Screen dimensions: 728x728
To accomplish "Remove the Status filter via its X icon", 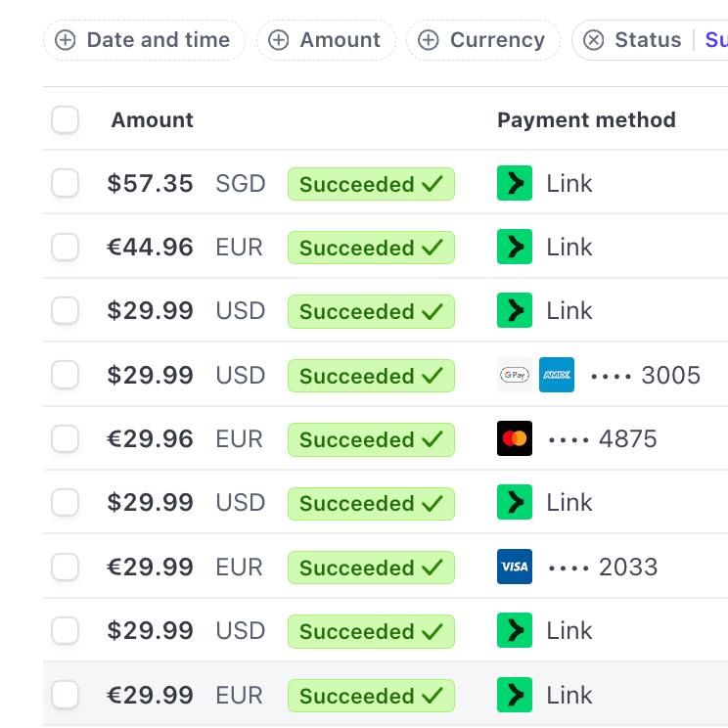I will 593,40.
